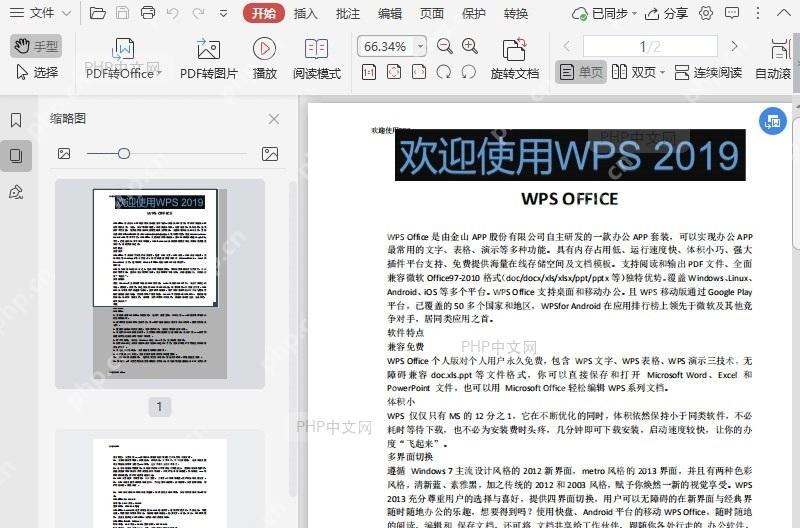The width and height of the screenshot is (800, 528).
Task: Click the document's WPS OFFICE heading
Action: pos(569,199)
